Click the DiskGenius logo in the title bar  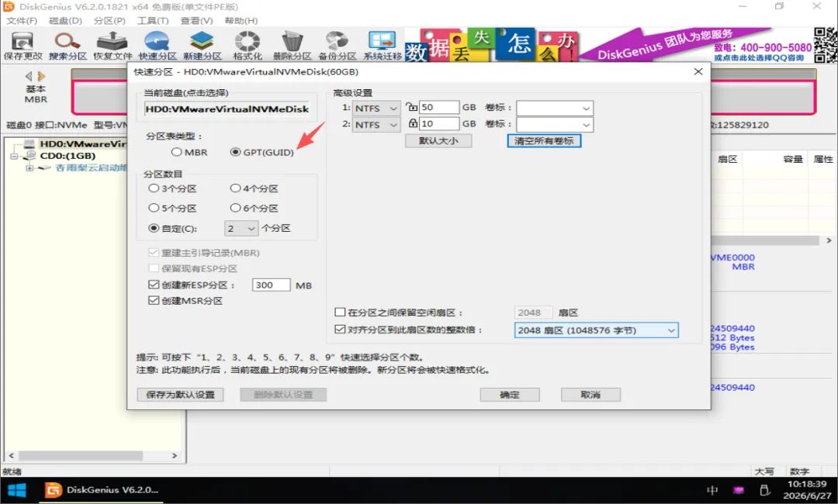tap(9, 6)
